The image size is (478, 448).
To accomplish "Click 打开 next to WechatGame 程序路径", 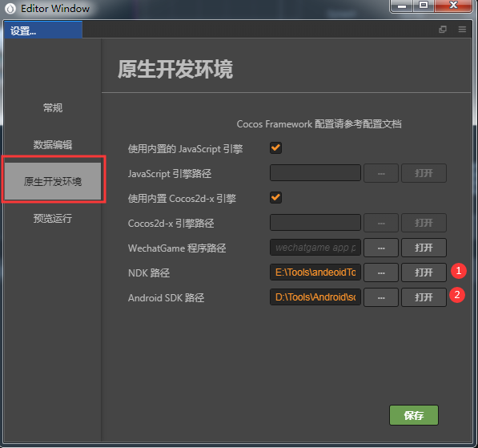I will (424, 248).
